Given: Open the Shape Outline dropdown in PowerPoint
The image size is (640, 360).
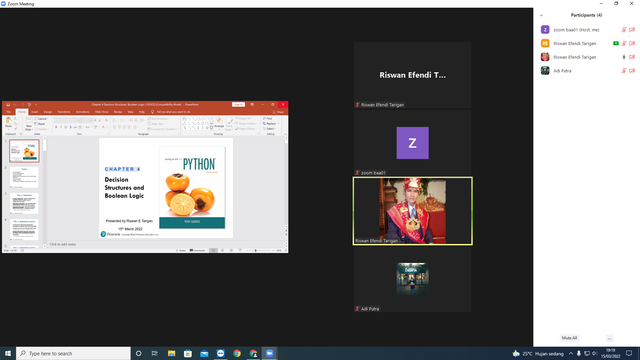Looking at the screenshot, I should tap(246, 124).
